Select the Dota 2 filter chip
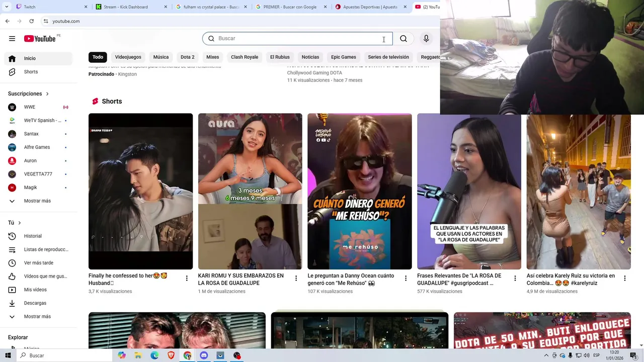644x362 pixels. [x=188, y=57]
